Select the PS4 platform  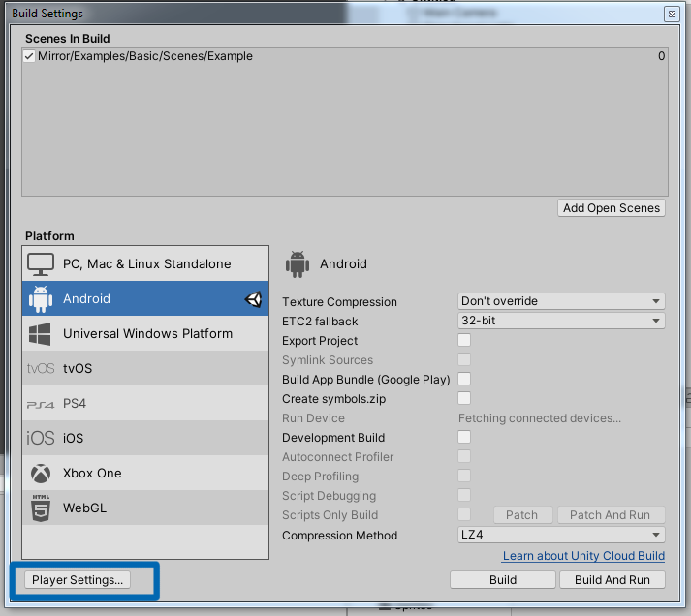tap(145, 403)
